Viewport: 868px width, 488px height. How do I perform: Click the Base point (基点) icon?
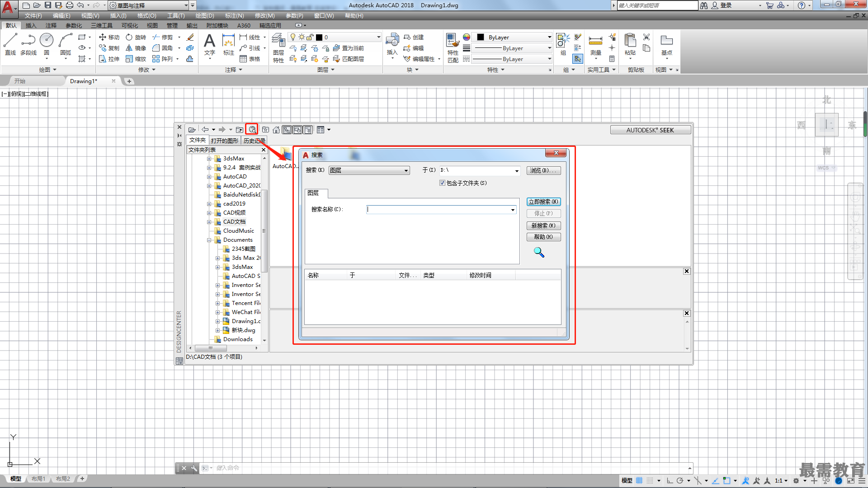pyautogui.click(x=667, y=44)
